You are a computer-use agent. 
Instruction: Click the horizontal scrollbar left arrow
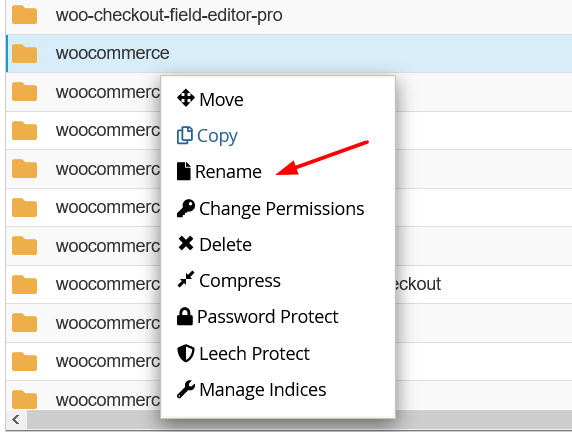click(16, 420)
